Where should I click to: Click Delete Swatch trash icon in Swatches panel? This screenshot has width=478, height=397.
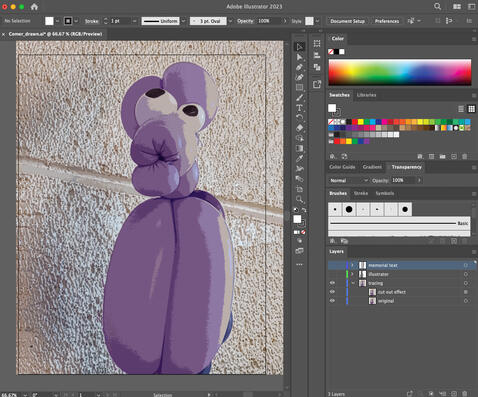point(465,156)
